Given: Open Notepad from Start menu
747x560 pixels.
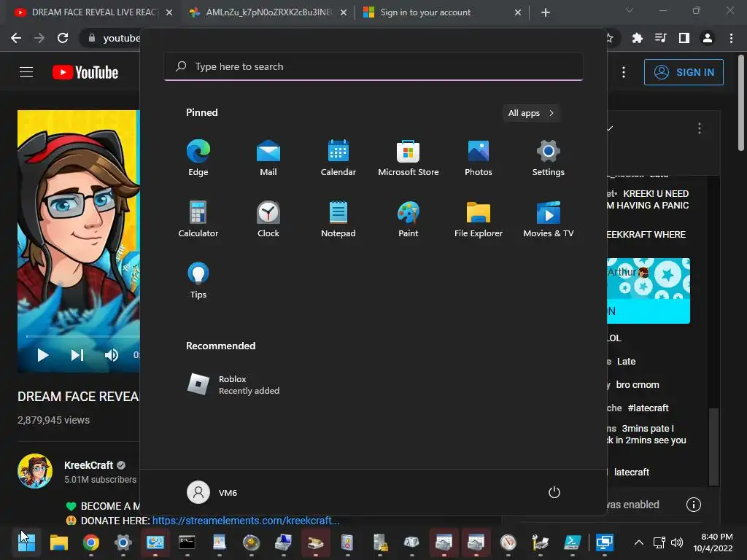Looking at the screenshot, I should pos(338,219).
